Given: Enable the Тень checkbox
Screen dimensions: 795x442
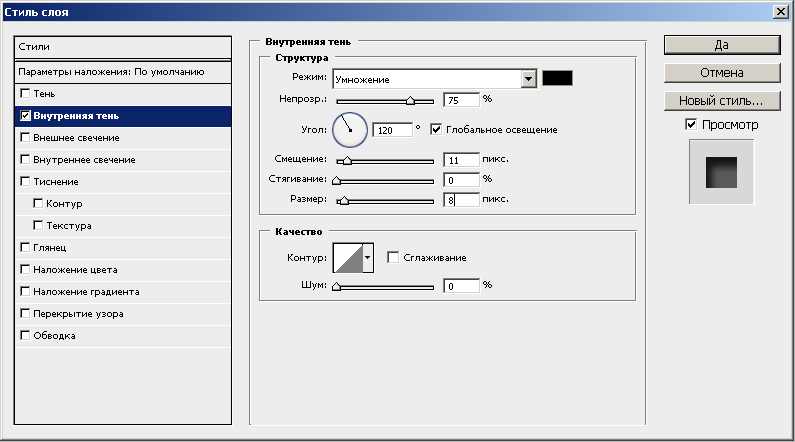Looking at the screenshot, I should [25, 94].
